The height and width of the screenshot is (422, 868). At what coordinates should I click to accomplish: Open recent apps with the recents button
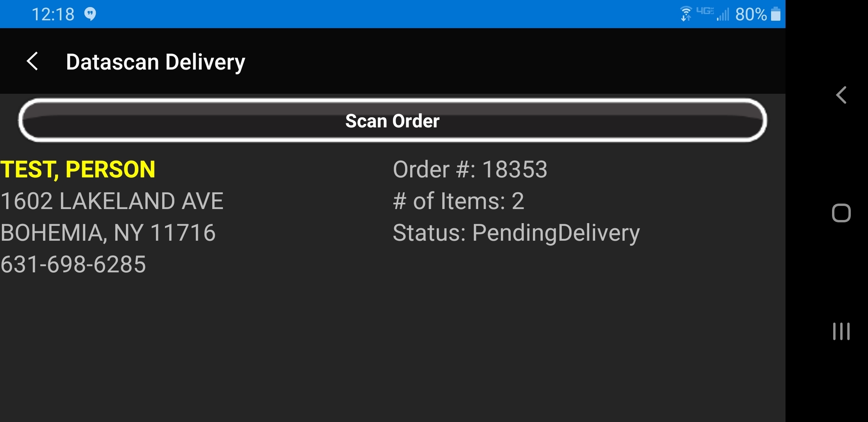841,331
